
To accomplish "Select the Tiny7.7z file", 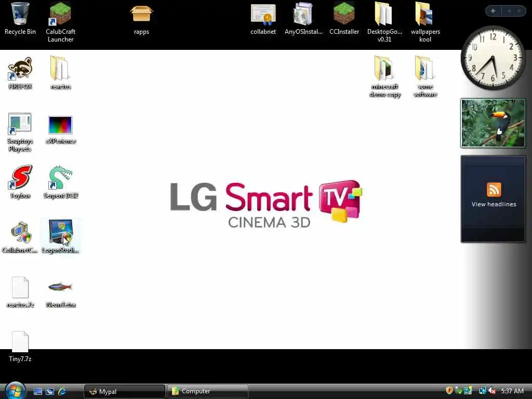I will tap(20, 347).
